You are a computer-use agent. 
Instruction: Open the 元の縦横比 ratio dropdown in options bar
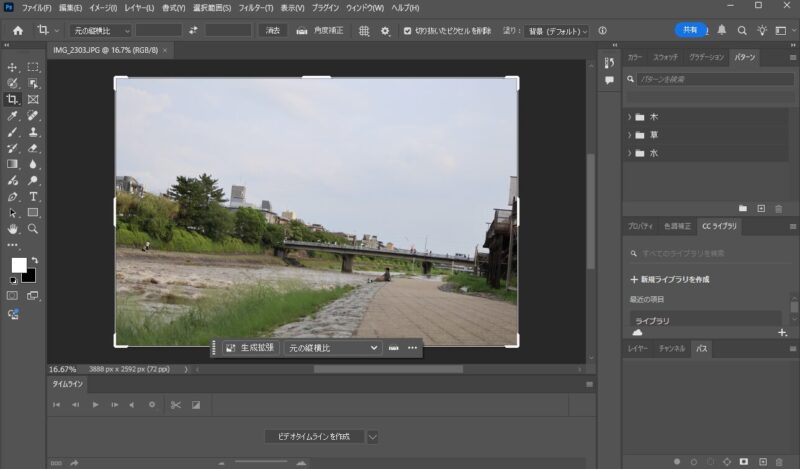tap(106, 31)
